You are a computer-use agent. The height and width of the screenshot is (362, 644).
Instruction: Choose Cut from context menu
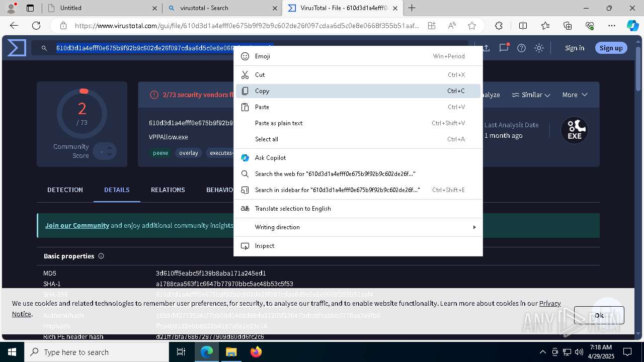[x=358, y=75]
